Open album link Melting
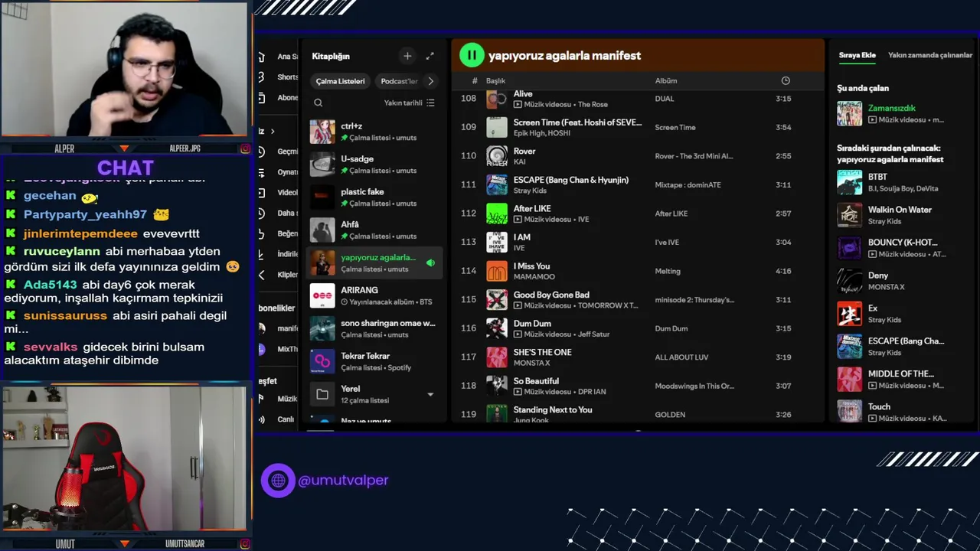The image size is (980, 551). click(x=668, y=271)
